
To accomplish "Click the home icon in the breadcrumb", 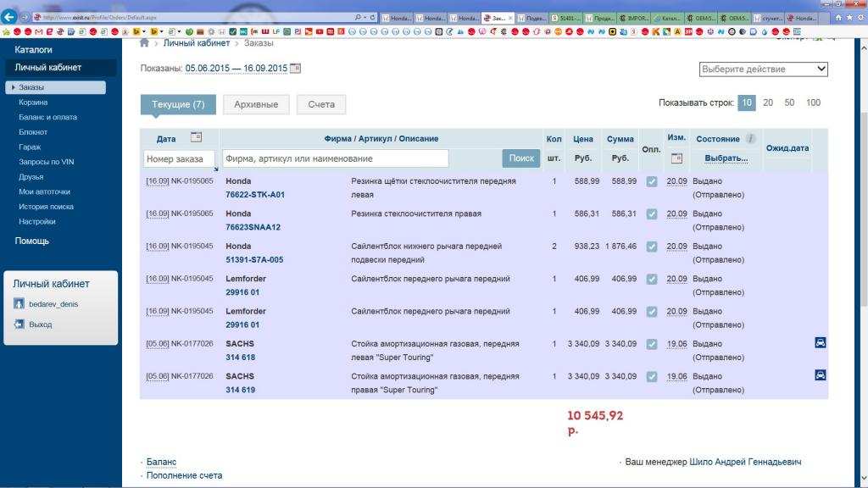I will 145,43.
